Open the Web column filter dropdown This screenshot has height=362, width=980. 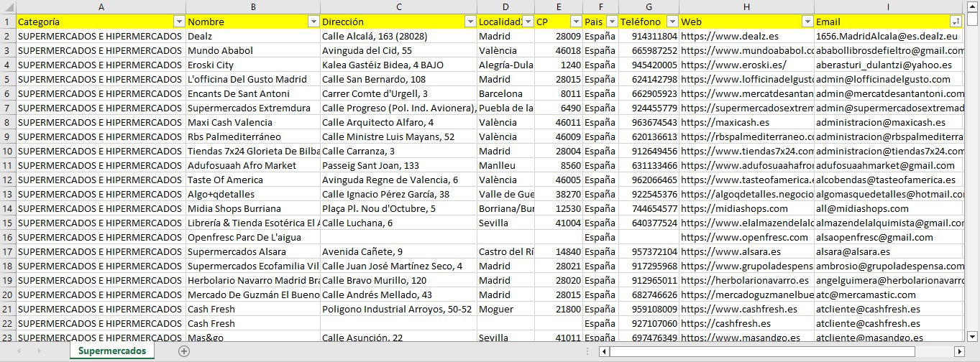[x=807, y=22]
